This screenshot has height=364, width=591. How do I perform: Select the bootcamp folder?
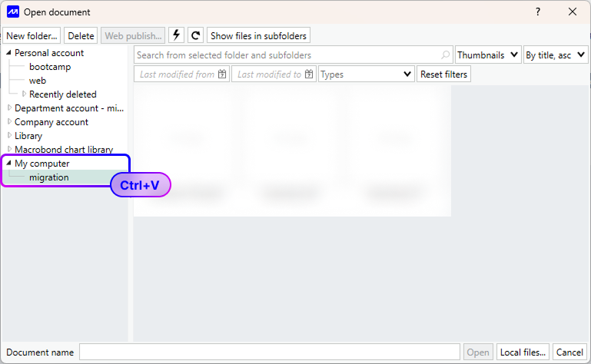click(x=49, y=67)
